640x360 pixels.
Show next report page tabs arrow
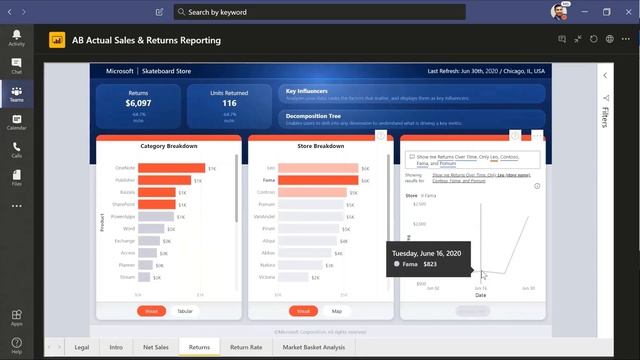pyautogui.click(x=60, y=347)
